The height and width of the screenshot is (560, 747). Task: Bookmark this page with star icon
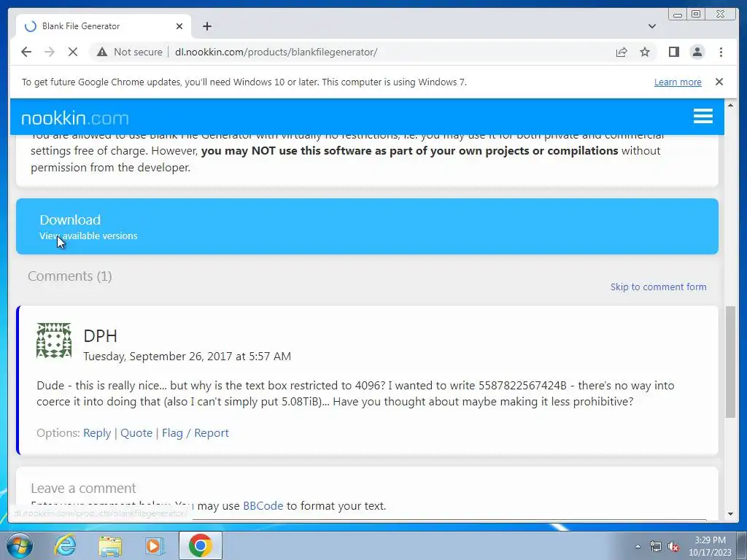[x=645, y=52]
